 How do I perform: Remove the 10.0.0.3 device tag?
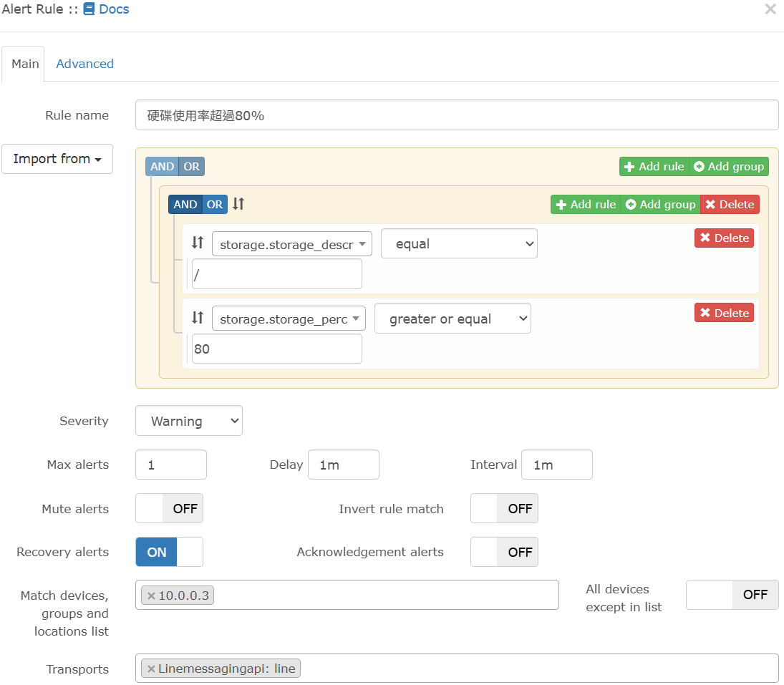pyautogui.click(x=151, y=596)
